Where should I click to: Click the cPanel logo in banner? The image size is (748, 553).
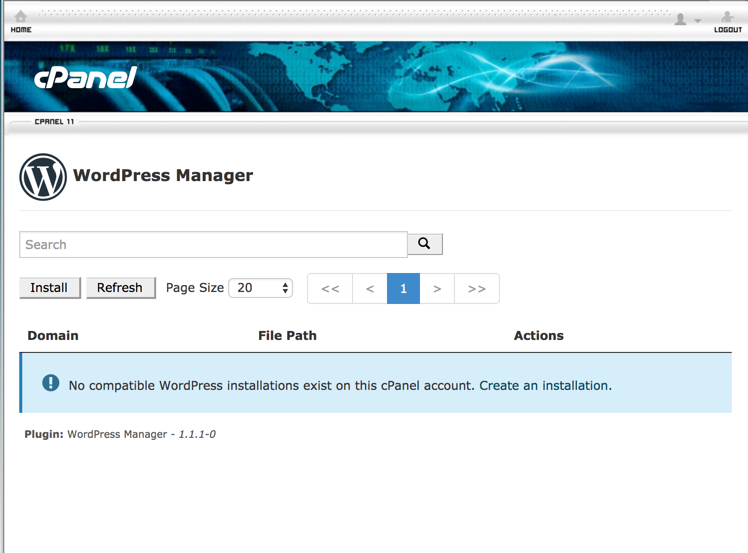coord(85,77)
